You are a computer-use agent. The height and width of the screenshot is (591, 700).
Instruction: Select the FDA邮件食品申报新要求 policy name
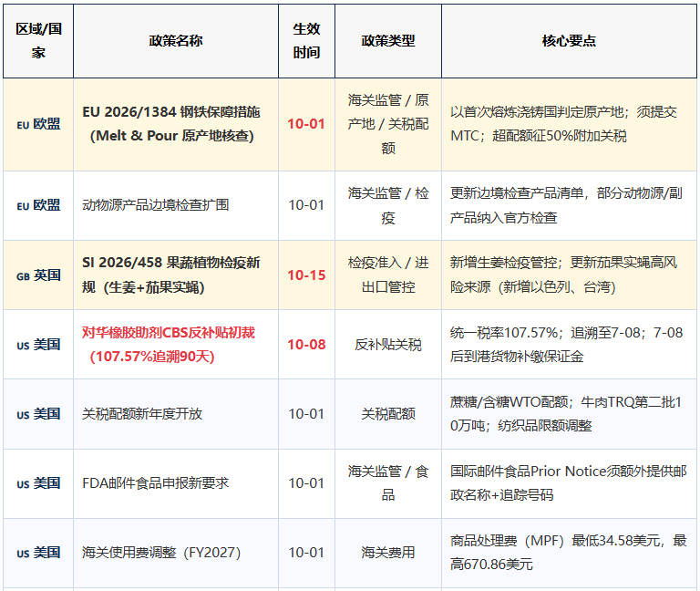click(156, 482)
